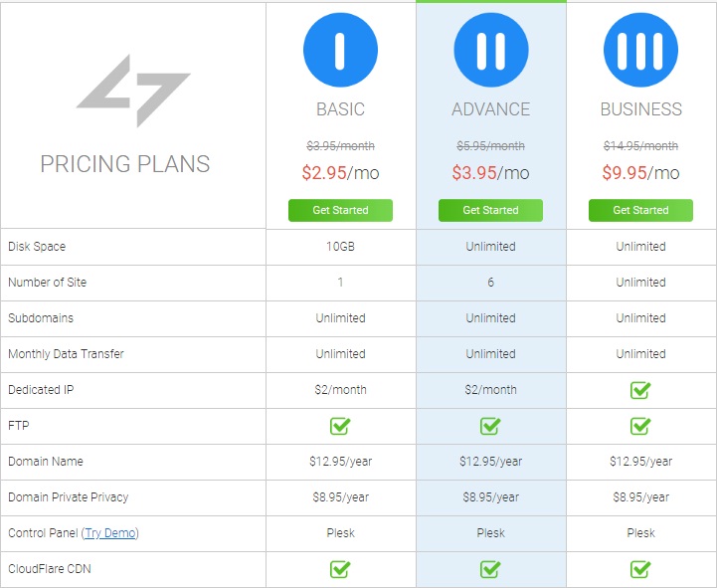Click the $3.95/mo Advance price
The width and height of the screenshot is (717, 588).
[x=490, y=173]
